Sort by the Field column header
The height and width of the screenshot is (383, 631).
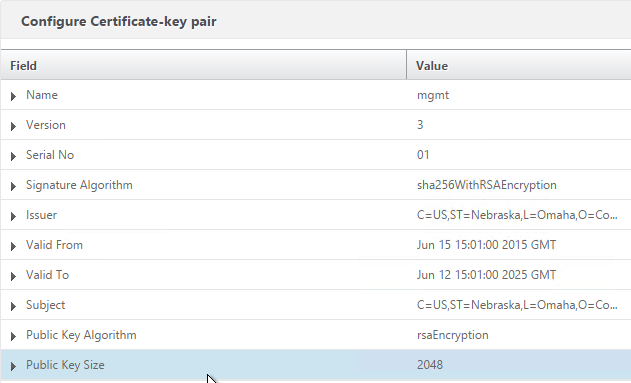[203, 65]
